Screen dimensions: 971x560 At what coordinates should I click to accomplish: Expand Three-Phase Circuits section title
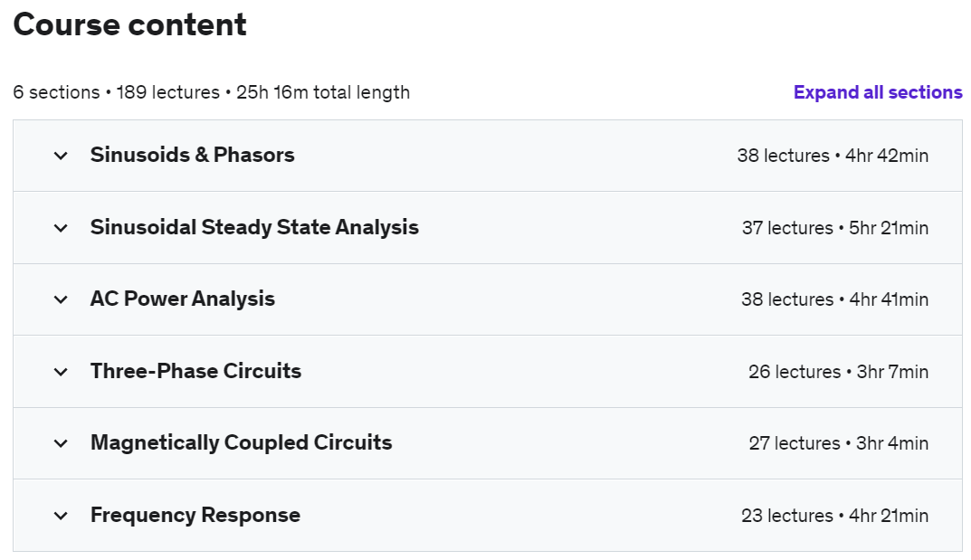pos(195,371)
